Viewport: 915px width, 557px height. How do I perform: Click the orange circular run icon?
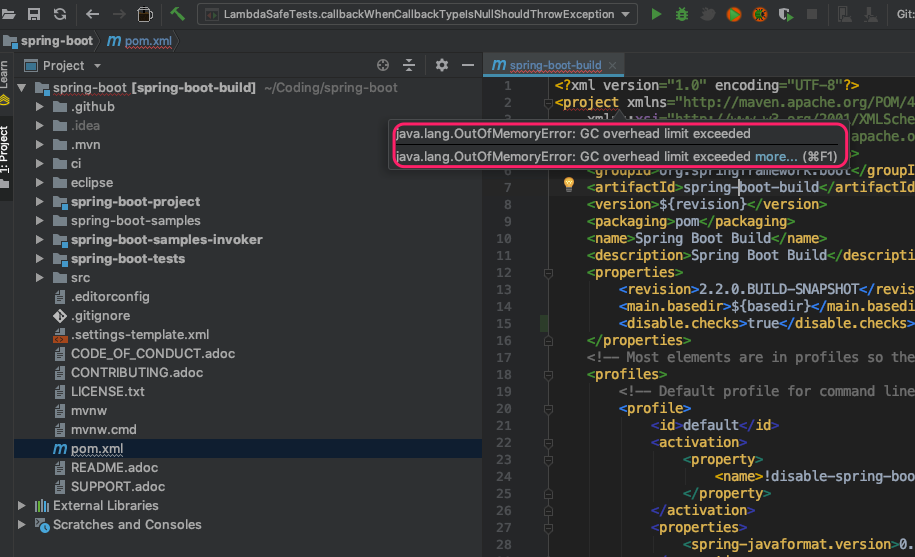(x=734, y=14)
